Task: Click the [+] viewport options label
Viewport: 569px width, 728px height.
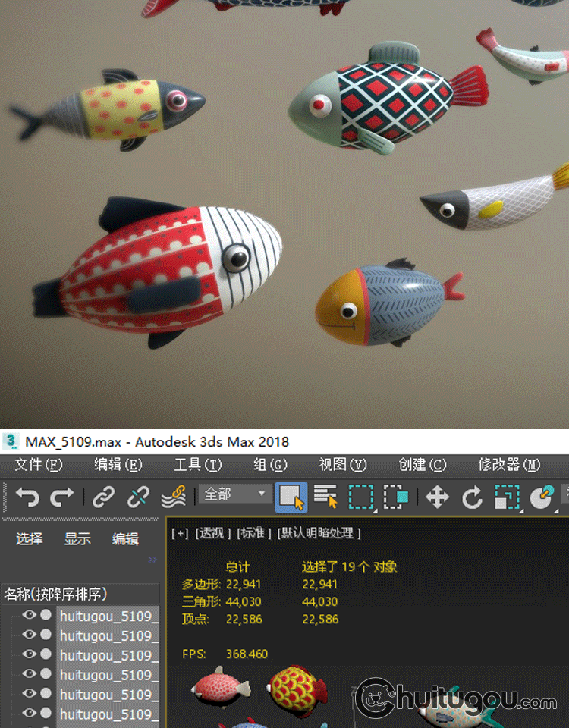Action: tap(180, 533)
